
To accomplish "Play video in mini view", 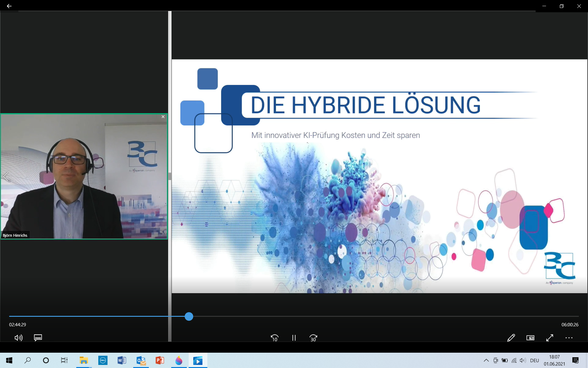I will tap(530, 338).
